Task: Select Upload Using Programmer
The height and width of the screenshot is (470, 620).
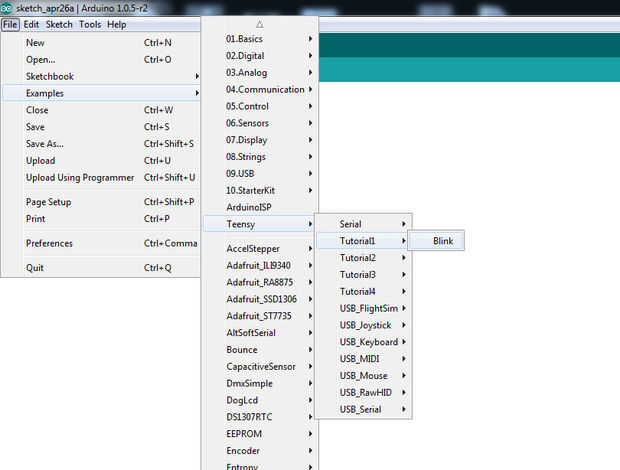Action: click(101, 177)
